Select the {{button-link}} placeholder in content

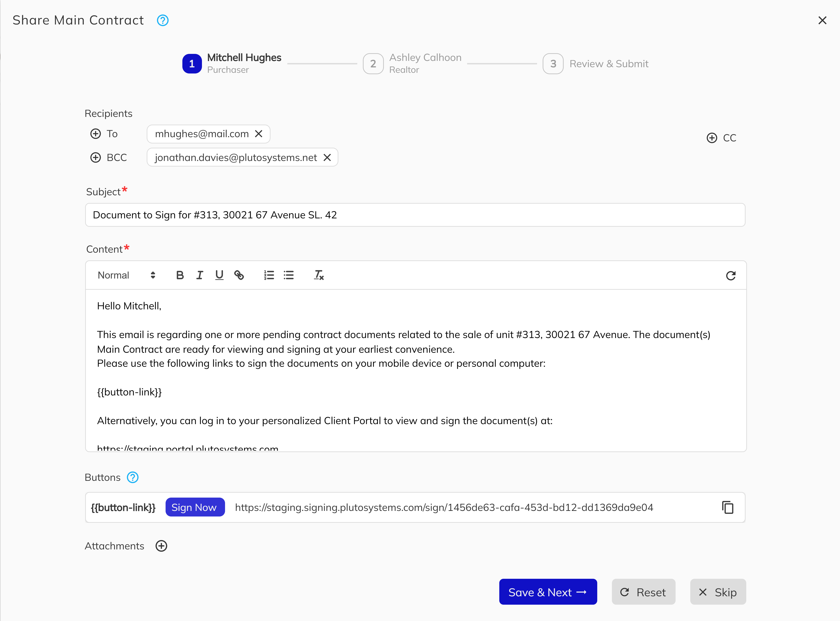pyautogui.click(x=129, y=392)
